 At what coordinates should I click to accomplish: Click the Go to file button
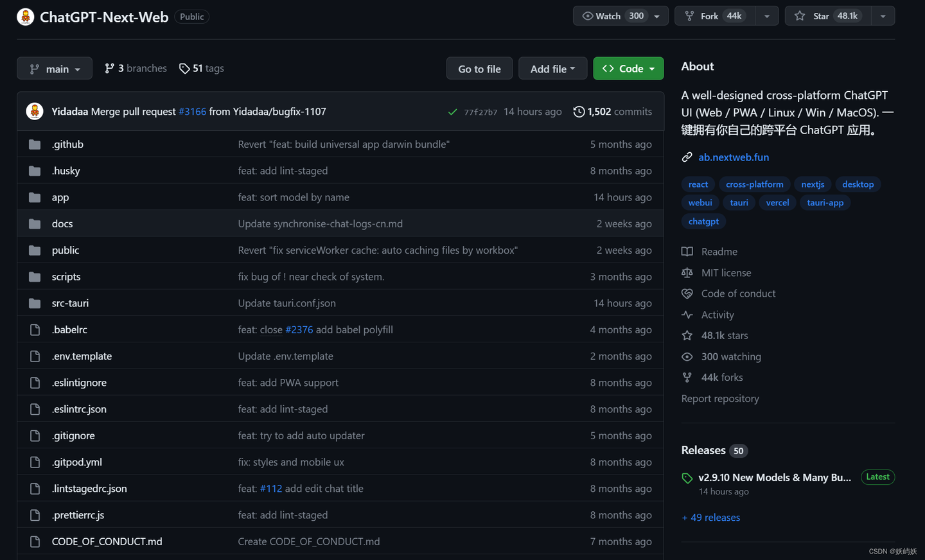[479, 69]
